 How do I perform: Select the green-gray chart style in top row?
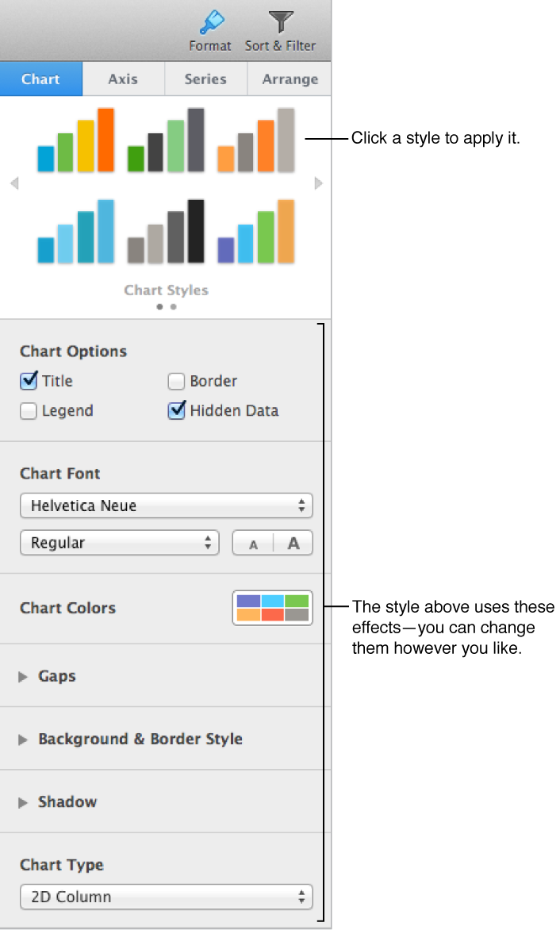click(x=166, y=139)
